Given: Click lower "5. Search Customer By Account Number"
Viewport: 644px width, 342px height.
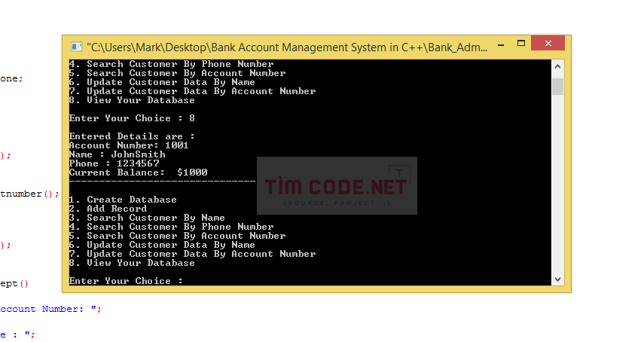Looking at the screenshot, I should tap(177, 236).
